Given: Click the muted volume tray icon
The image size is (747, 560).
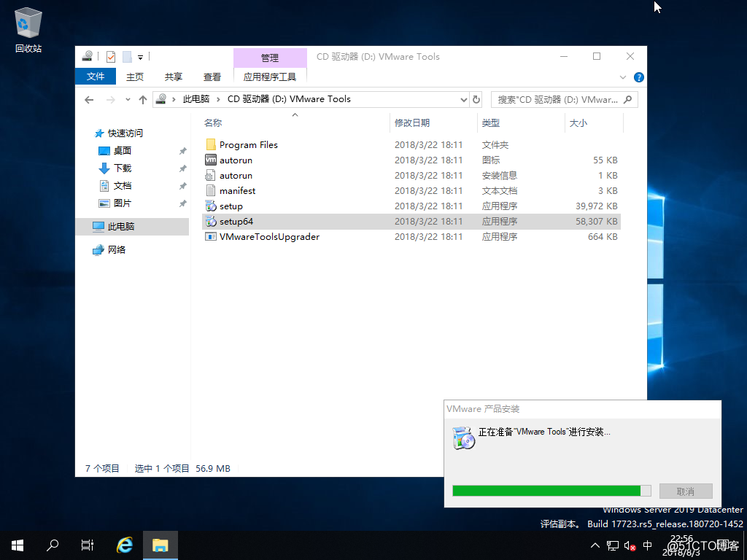Looking at the screenshot, I should click(630, 545).
